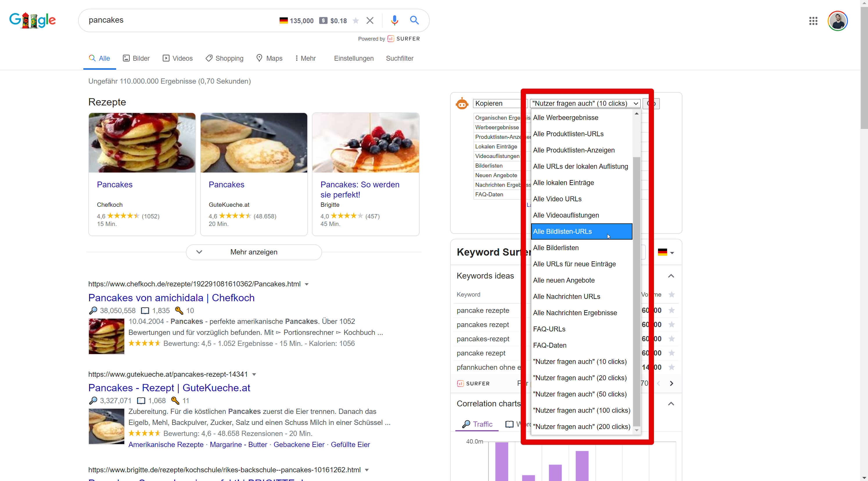Click the Google doodle logo

(32, 21)
